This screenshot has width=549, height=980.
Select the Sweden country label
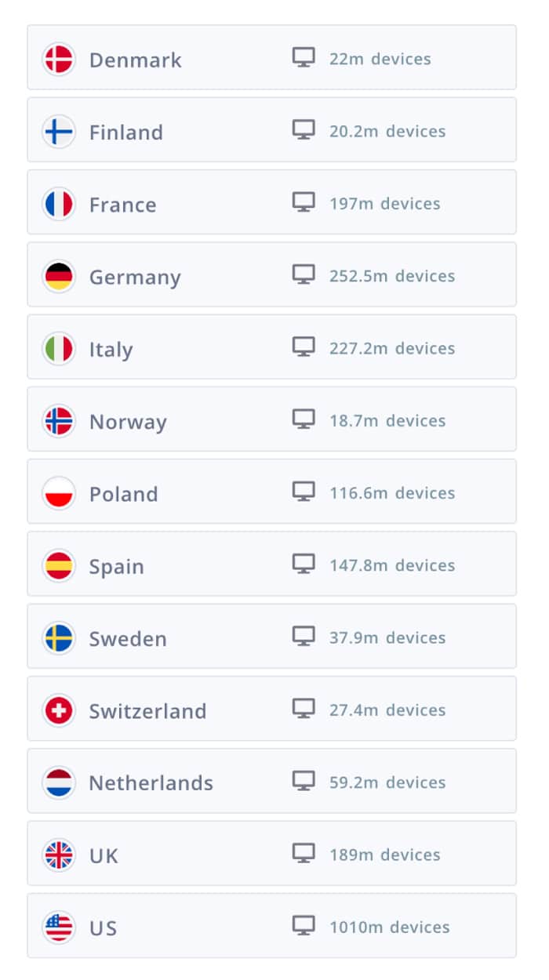(x=128, y=638)
